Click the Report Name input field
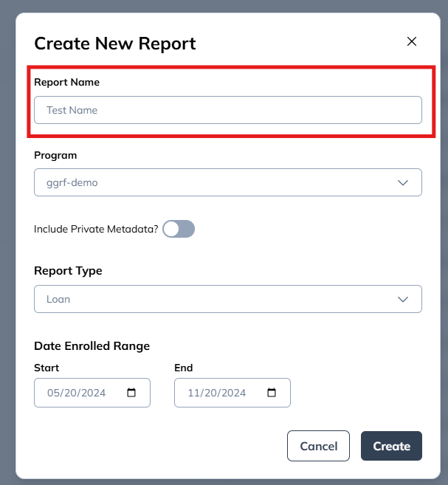The width and height of the screenshot is (448, 485). coord(228,110)
